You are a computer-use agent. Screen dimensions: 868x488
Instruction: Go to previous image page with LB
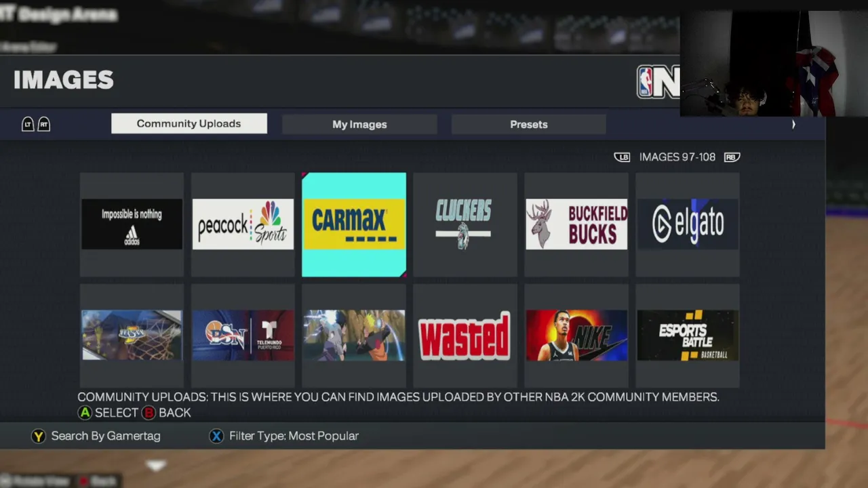(x=622, y=157)
